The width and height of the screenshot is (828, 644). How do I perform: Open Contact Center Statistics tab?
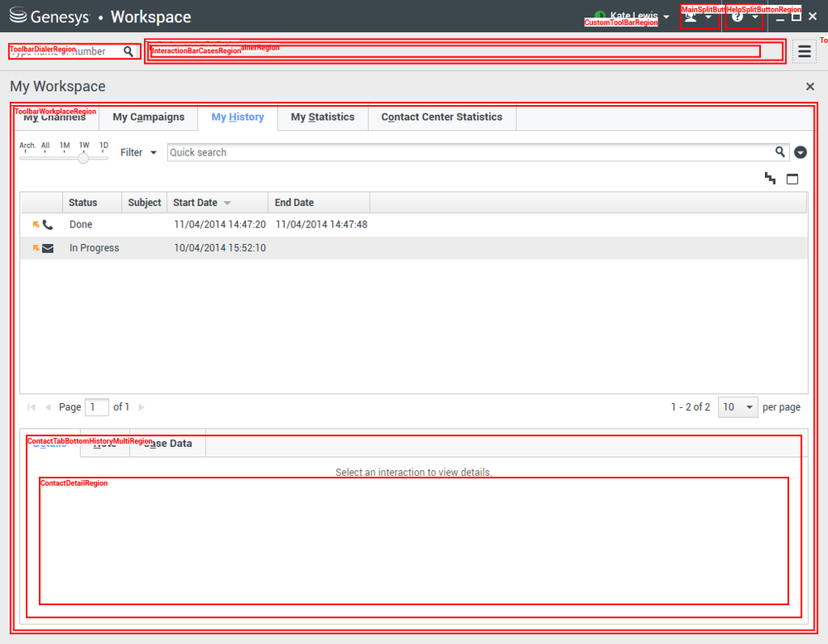click(x=442, y=118)
